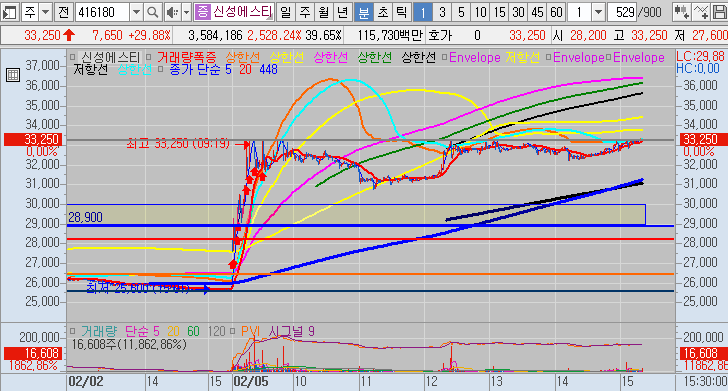Choose the 1-minute interval

[422, 12]
